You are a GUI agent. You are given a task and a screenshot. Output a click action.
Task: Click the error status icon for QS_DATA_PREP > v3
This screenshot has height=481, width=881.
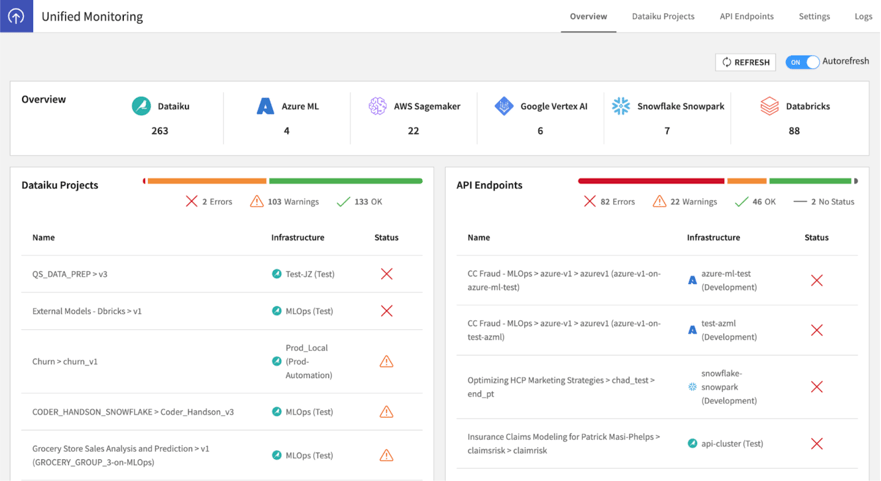[387, 274]
